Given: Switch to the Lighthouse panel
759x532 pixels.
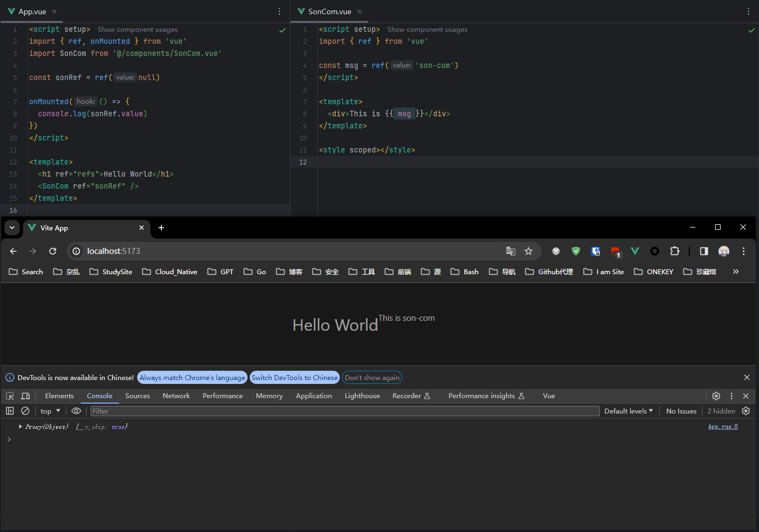Looking at the screenshot, I should tap(362, 396).
